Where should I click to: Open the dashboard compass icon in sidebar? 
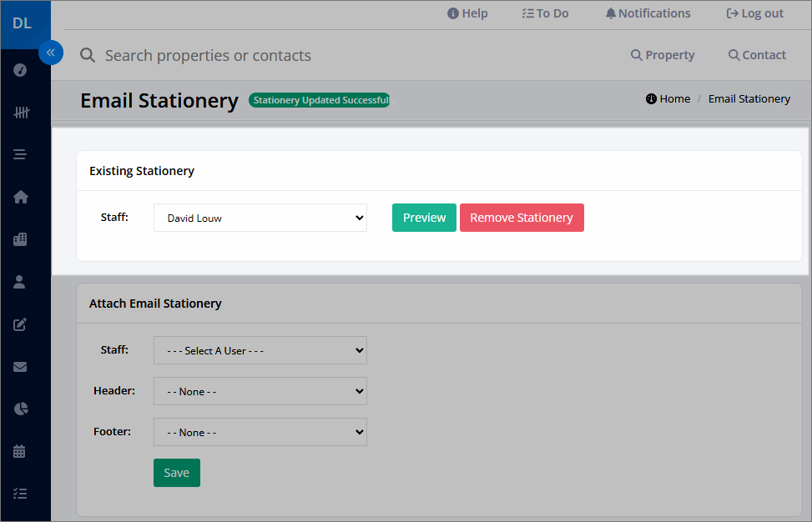click(20, 70)
